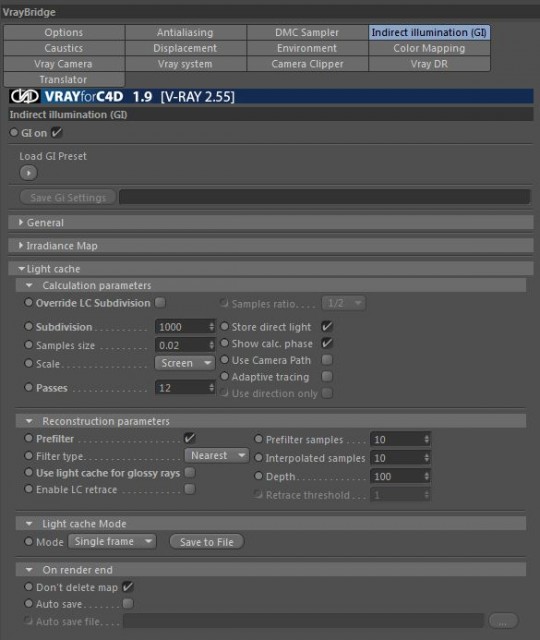Open the Scale dropdown set to Screen
The width and height of the screenshot is (540, 640).
coord(185,363)
